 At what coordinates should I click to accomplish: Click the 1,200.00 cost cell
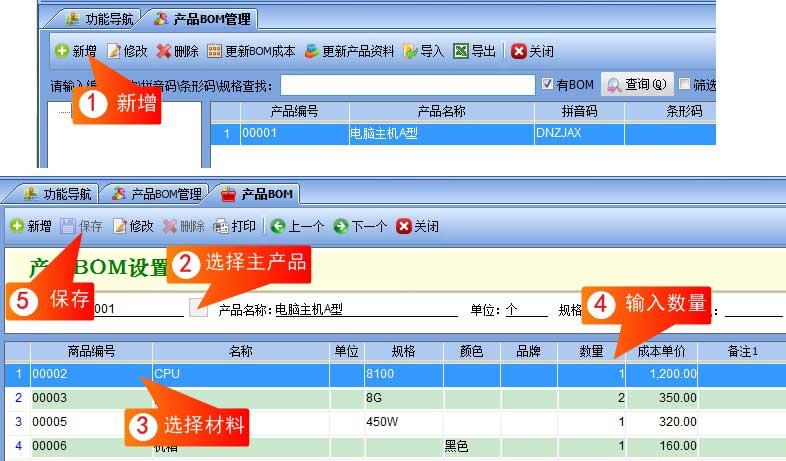[x=662, y=374]
